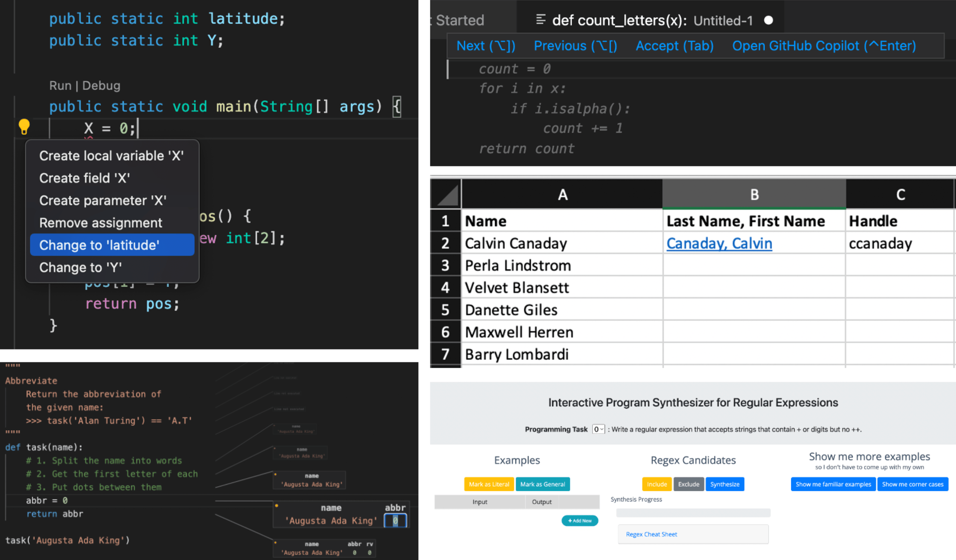This screenshot has width=956, height=560.
Task: Toggle Exclude for the regex candidate
Action: click(x=689, y=484)
